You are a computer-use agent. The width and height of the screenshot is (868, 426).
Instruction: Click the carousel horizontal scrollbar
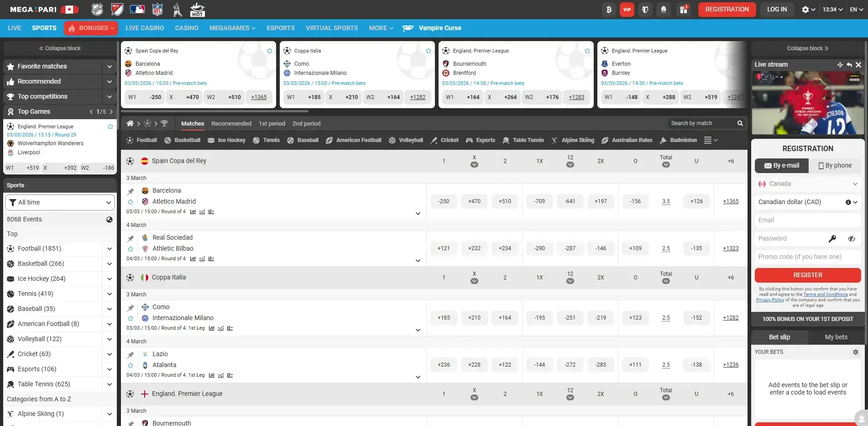(x=214, y=111)
